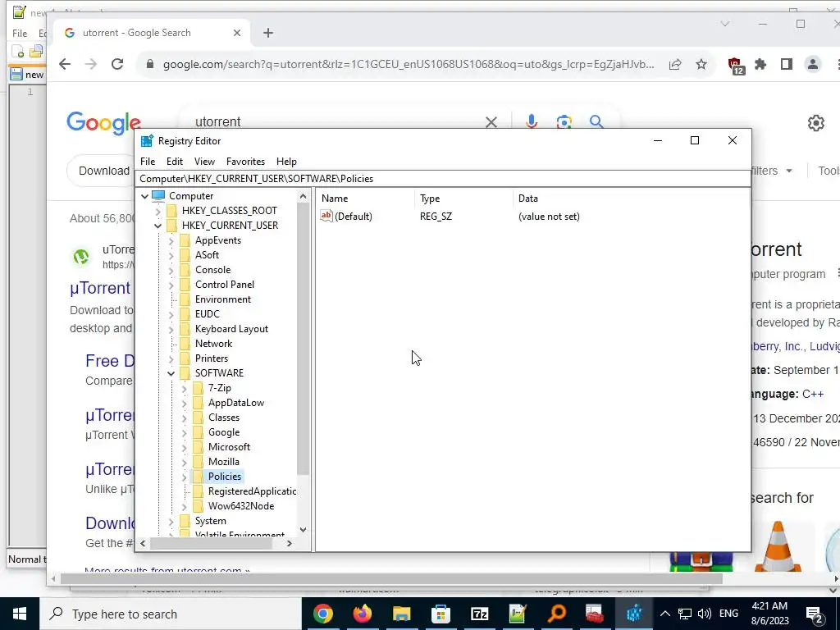This screenshot has height=630, width=840.
Task: Expand the HKEY_CLASSES_ROOT node
Action: (158, 211)
